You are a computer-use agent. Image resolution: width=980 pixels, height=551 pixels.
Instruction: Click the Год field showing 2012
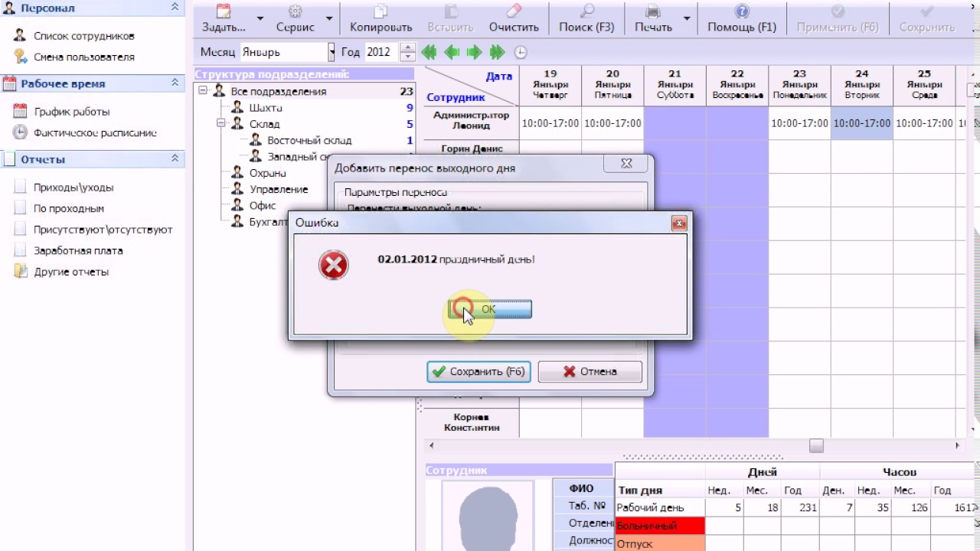coord(381,52)
